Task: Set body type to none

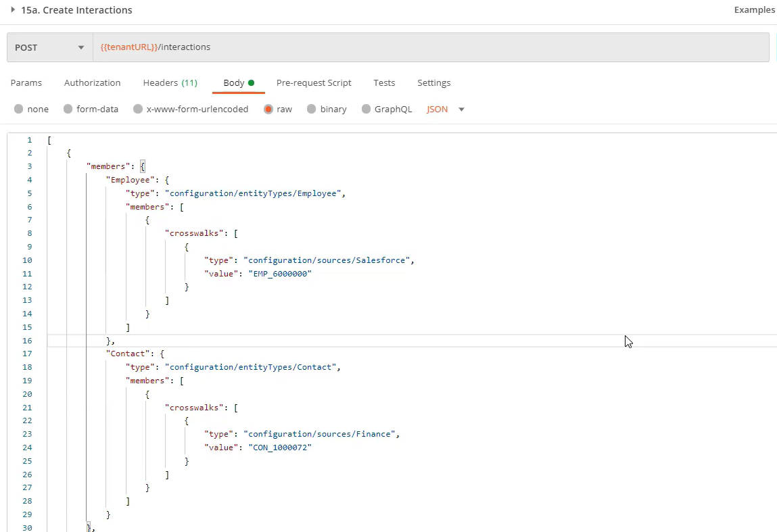Action: tap(20, 109)
